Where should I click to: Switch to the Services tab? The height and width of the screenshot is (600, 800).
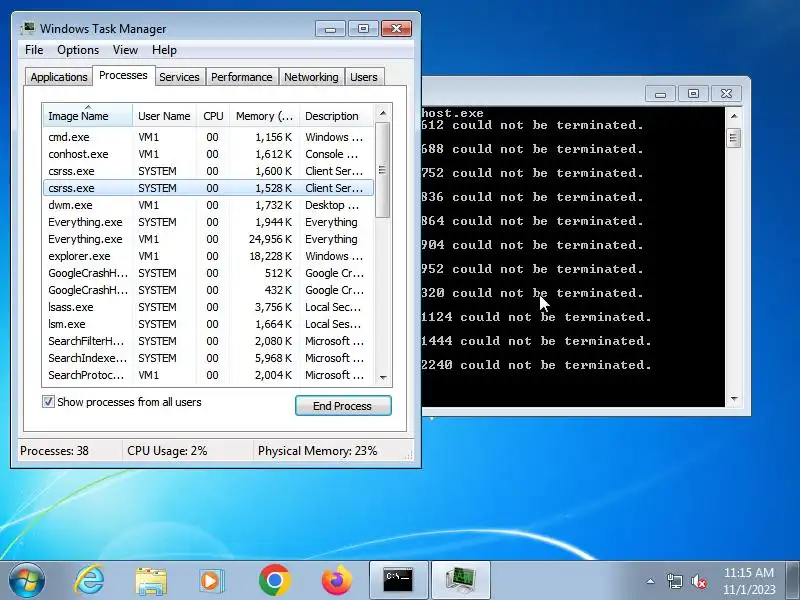(x=179, y=77)
